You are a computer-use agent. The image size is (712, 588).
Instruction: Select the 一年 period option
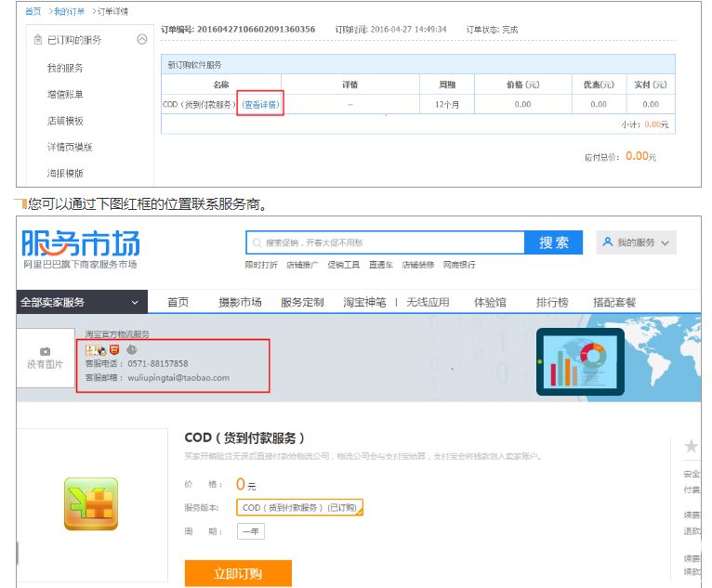click(251, 531)
